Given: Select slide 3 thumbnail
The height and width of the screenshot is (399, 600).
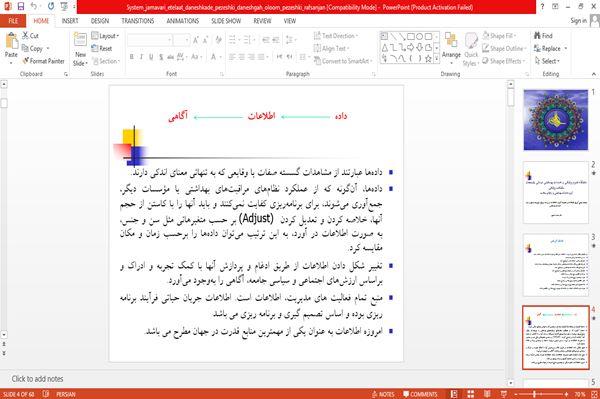Looking at the screenshot, I should click(x=556, y=265).
